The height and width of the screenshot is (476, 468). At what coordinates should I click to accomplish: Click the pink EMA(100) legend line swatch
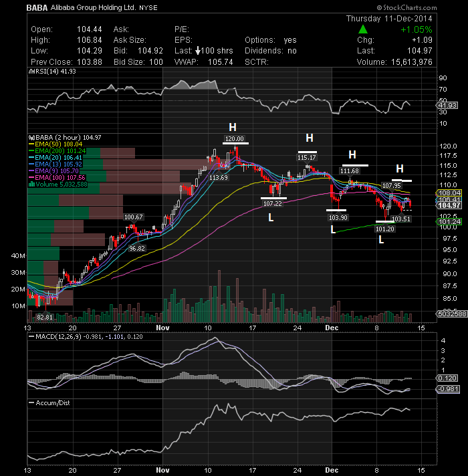[x=31, y=178]
